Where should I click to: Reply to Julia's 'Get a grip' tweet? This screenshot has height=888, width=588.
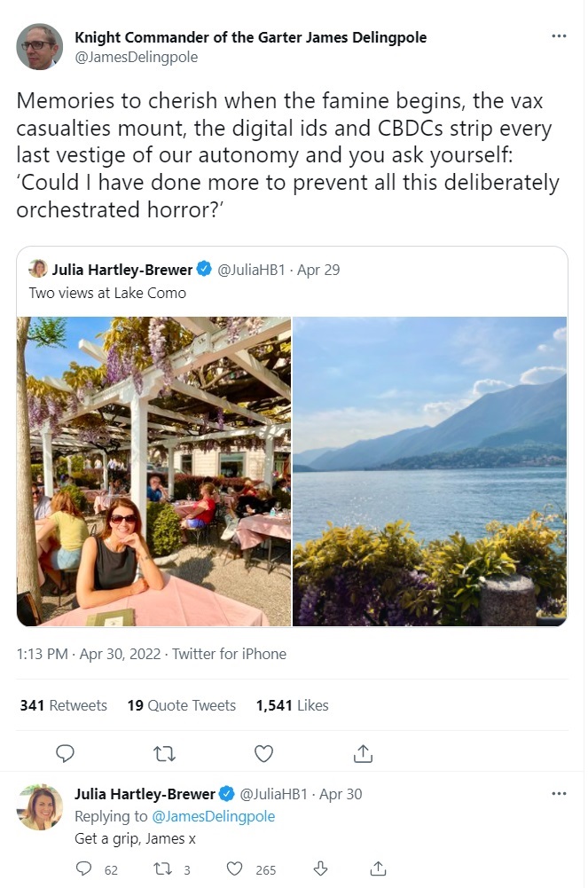84,869
